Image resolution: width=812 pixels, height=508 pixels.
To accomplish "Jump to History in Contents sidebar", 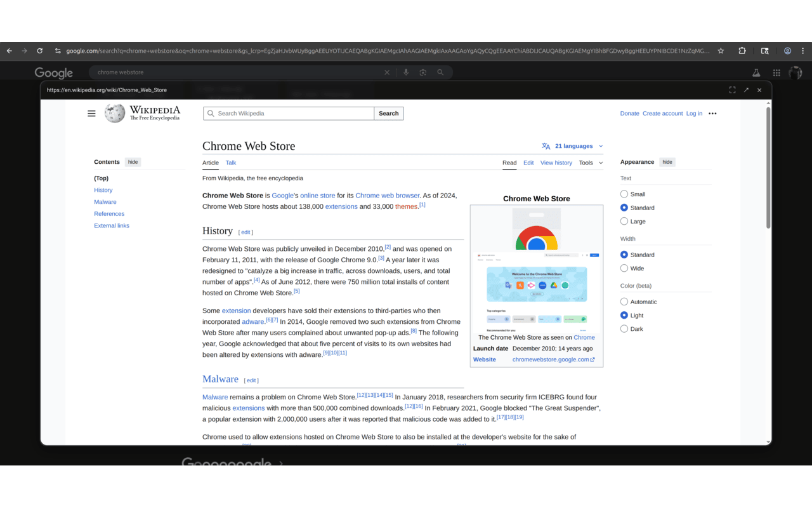I will 103,190.
